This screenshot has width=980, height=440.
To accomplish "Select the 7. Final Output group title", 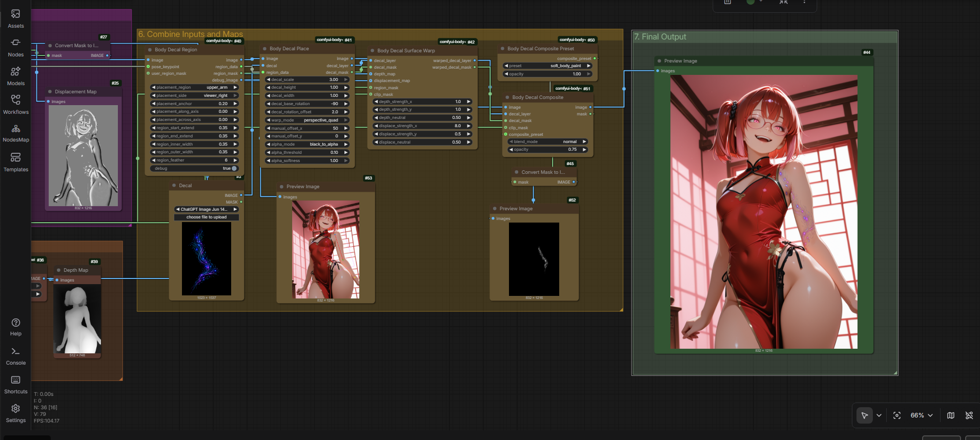I will click(660, 37).
